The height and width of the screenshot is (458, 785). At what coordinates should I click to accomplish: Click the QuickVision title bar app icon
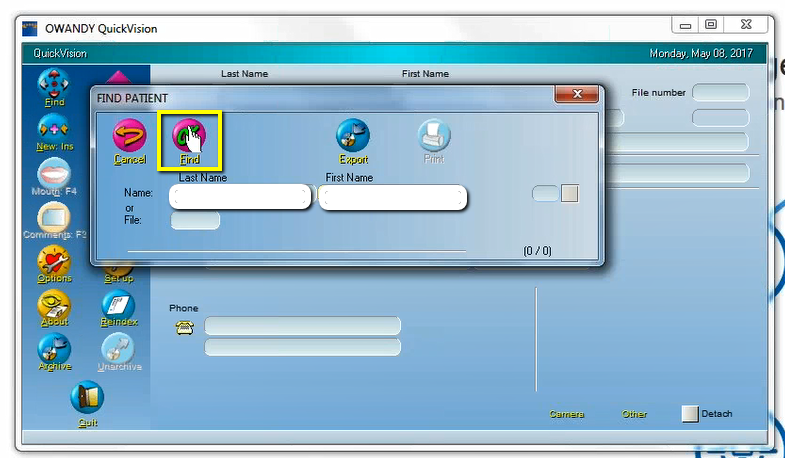30,29
